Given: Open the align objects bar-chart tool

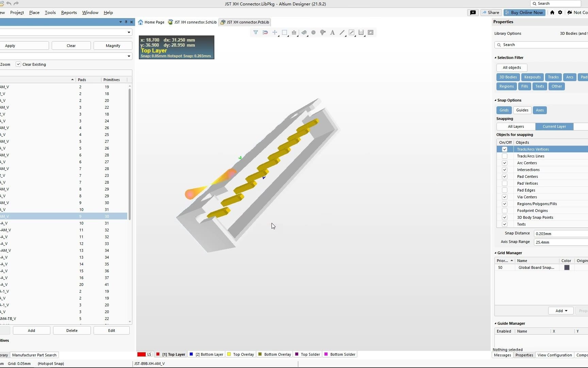Looking at the screenshot, I should click(x=294, y=32).
